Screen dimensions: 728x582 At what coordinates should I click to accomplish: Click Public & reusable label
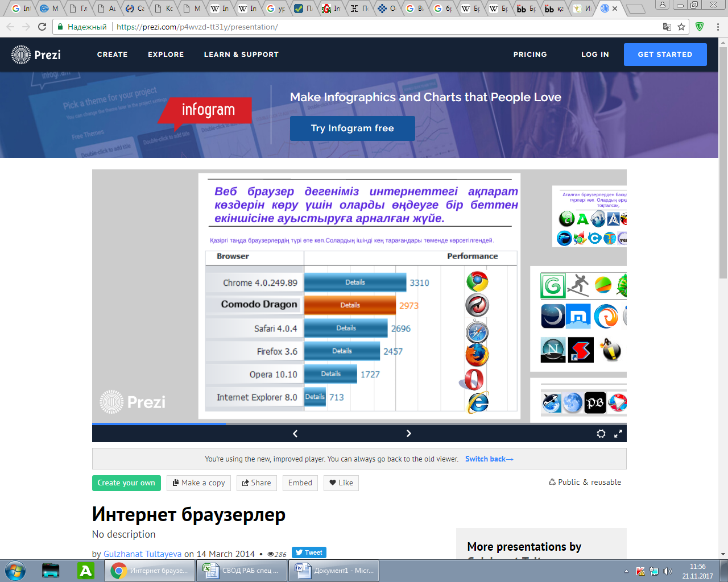(x=585, y=482)
